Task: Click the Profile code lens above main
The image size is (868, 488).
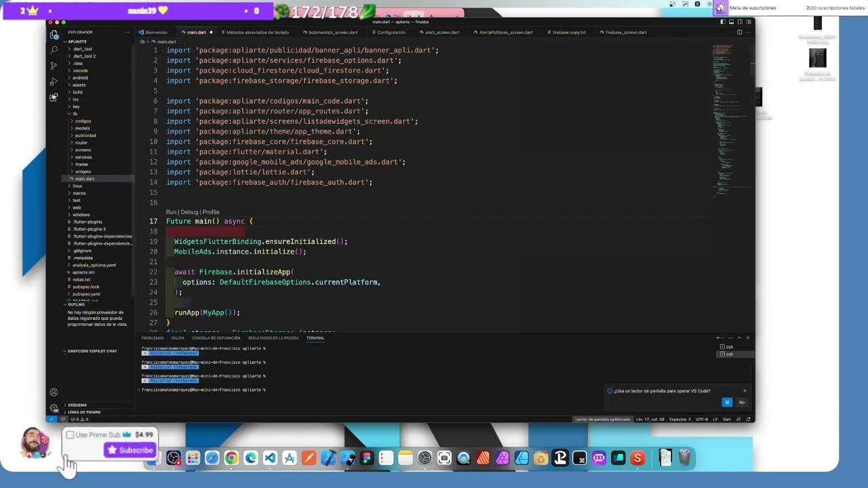Action: click(211, 212)
